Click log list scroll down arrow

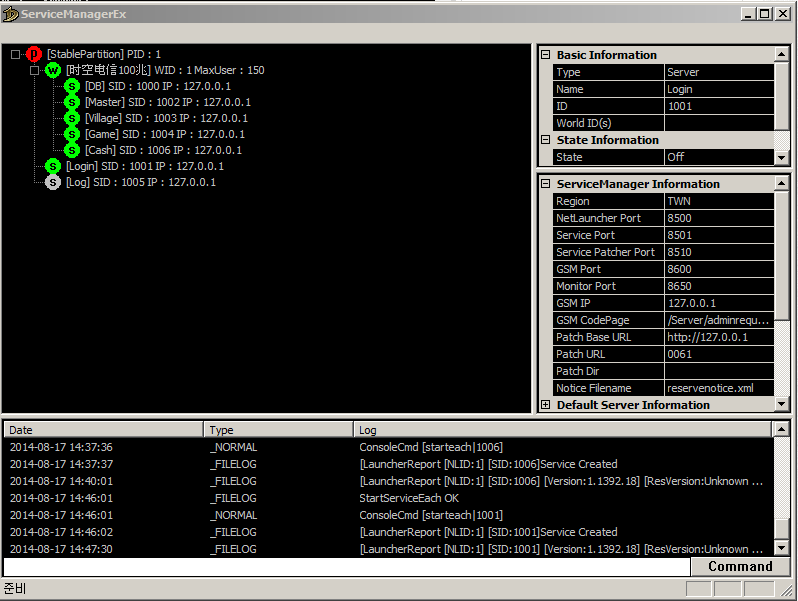781,548
